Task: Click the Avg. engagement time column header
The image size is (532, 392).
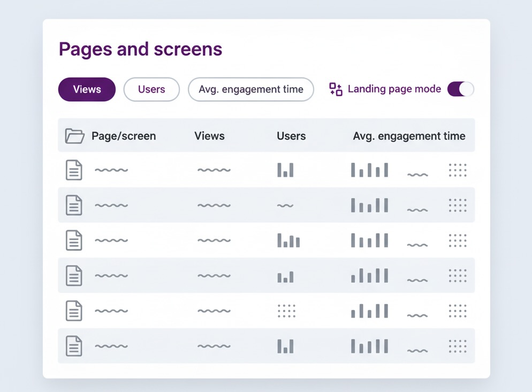Action: point(409,136)
